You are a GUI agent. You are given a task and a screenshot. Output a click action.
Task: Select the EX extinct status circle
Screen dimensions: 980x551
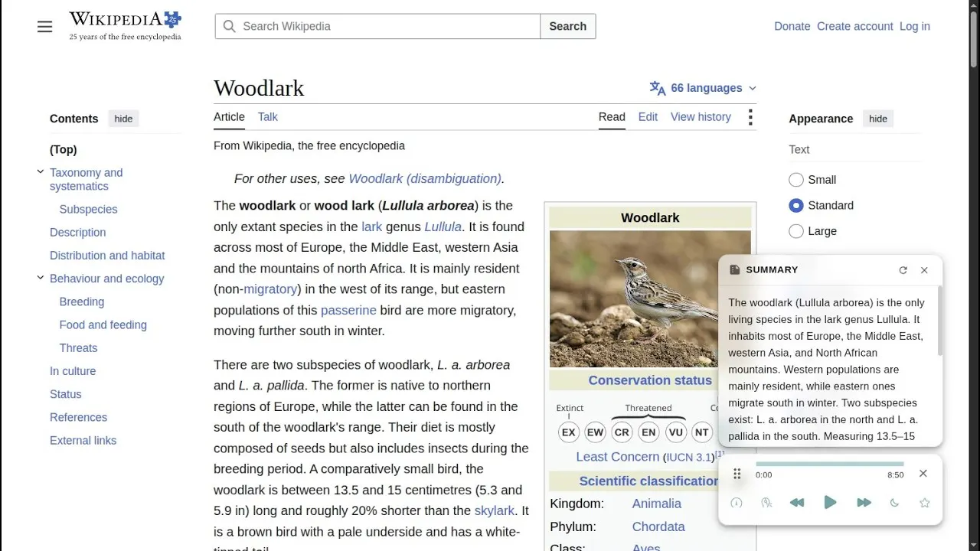(568, 432)
